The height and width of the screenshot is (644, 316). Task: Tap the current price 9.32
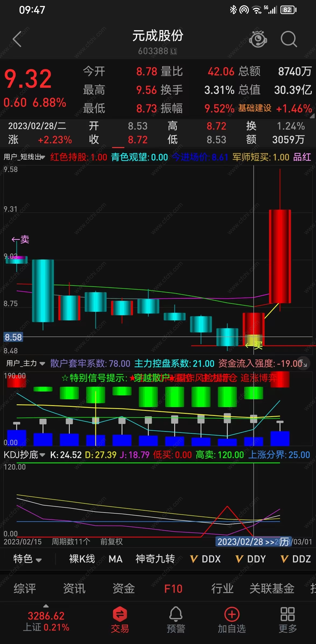click(28, 79)
